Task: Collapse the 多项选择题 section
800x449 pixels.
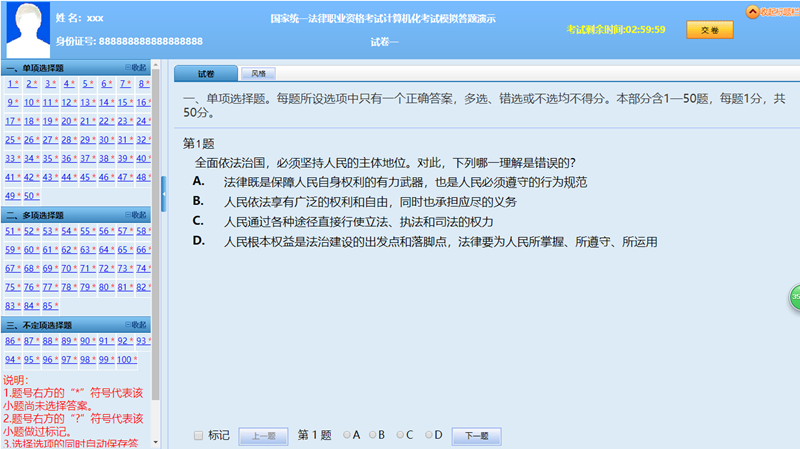Action: tap(135, 215)
